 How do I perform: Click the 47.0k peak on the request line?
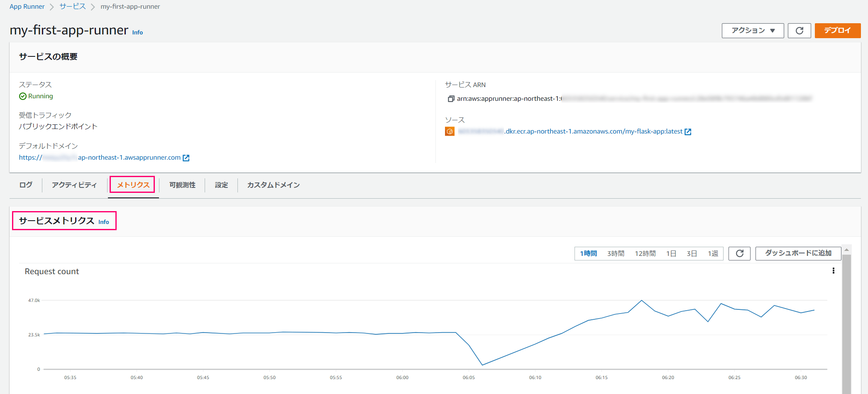point(641,300)
